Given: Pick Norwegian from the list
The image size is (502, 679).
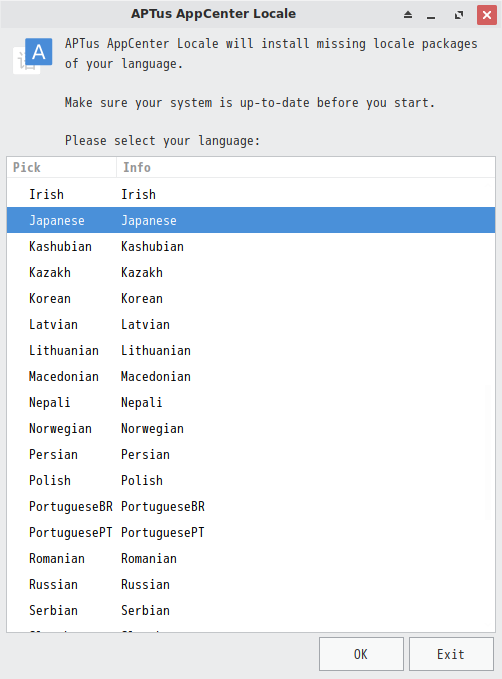Looking at the screenshot, I should 251,428.
